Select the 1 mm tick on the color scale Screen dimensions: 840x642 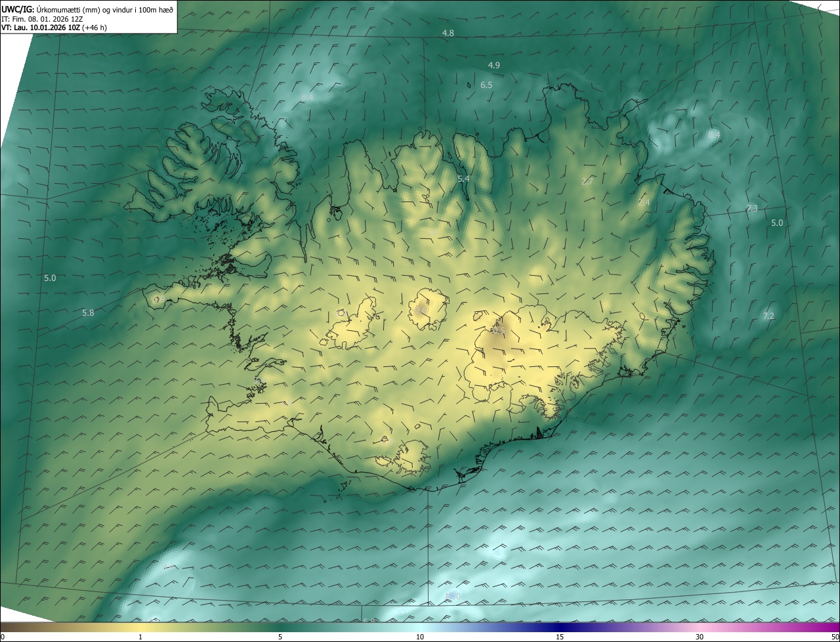(140, 637)
